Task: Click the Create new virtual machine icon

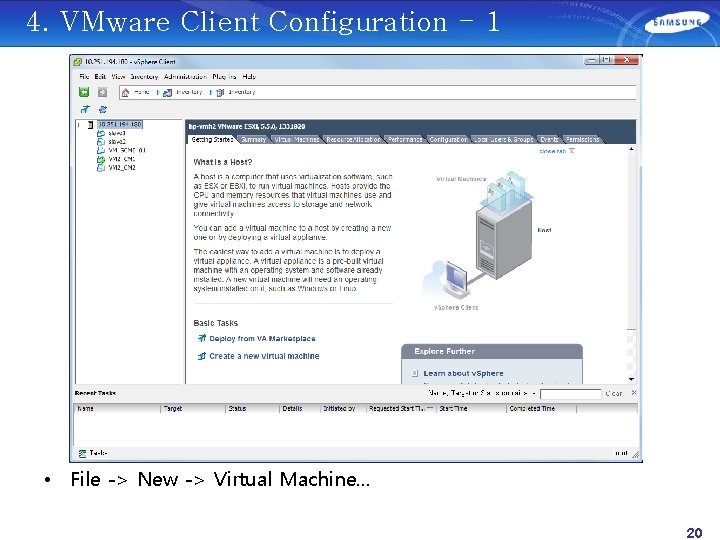Action: pyautogui.click(x=202, y=356)
